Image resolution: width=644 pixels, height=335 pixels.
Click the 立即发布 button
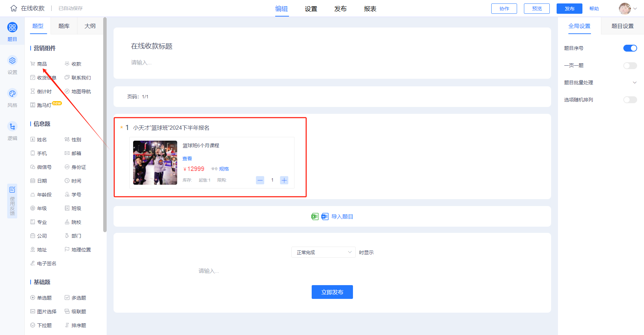332,292
